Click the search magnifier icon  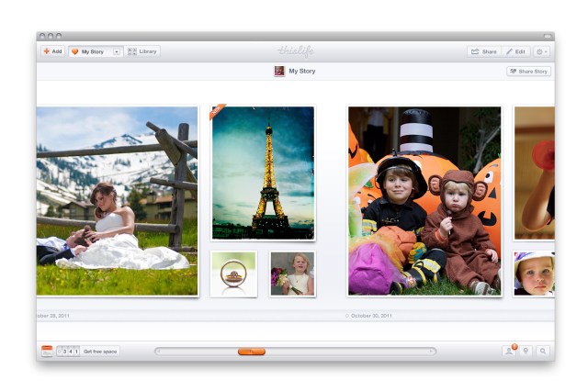tap(543, 351)
